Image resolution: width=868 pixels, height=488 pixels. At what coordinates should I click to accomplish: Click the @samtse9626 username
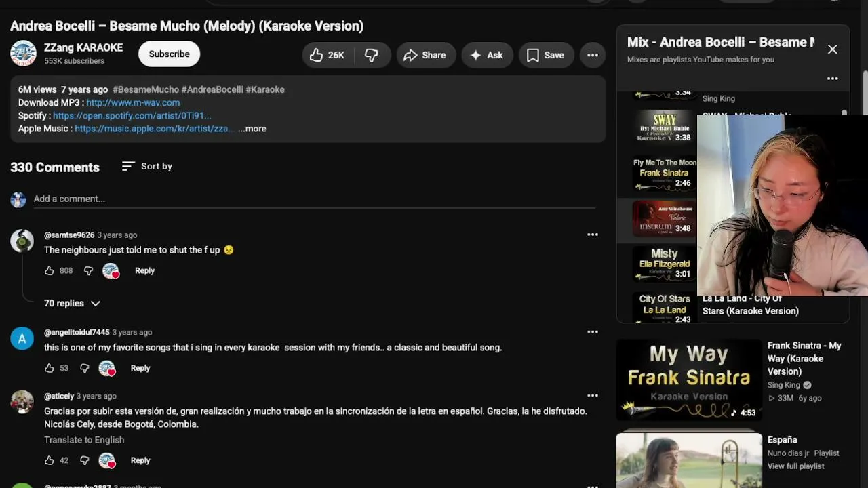tap(69, 235)
